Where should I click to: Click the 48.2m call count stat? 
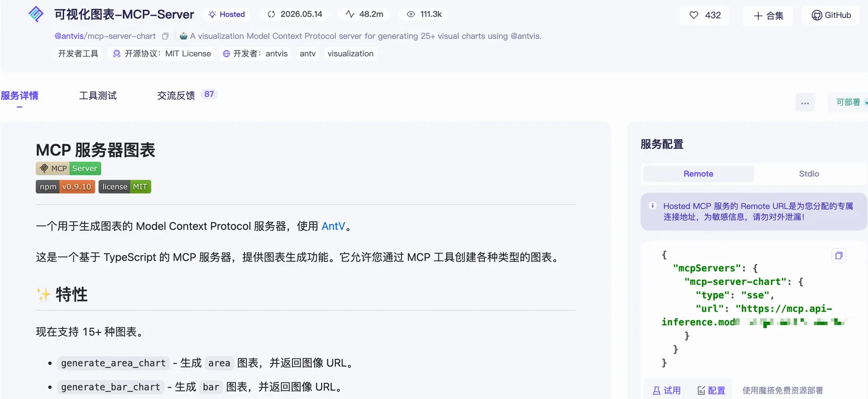click(365, 14)
